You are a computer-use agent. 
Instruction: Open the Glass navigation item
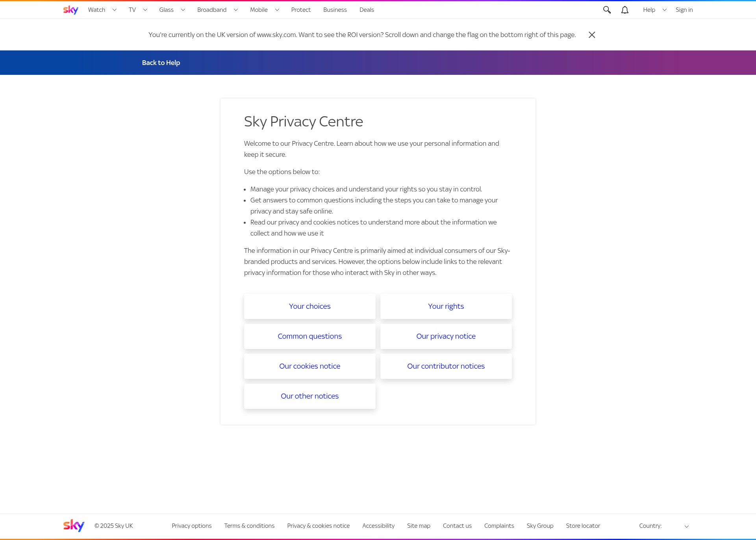coord(166,10)
